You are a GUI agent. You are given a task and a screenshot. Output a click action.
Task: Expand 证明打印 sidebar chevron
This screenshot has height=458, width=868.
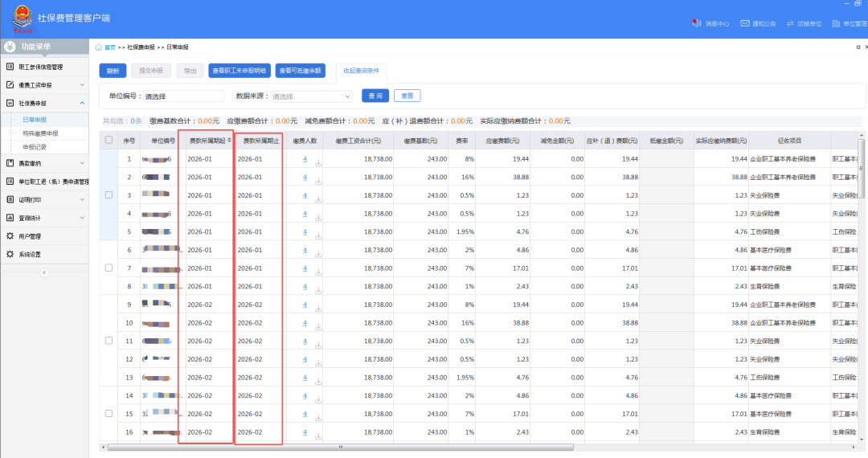(82, 199)
